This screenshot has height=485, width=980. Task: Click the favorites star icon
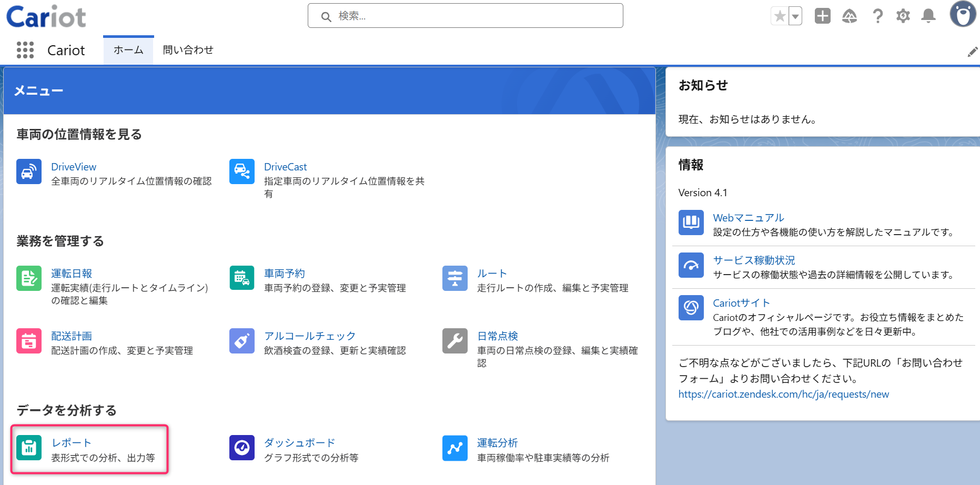pyautogui.click(x=780, y=16)
